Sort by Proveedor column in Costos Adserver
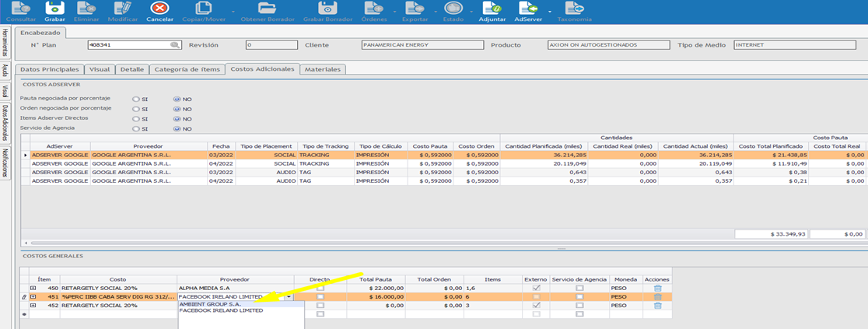This screenshot has width=868, height=329. click(x=148, y=146)
